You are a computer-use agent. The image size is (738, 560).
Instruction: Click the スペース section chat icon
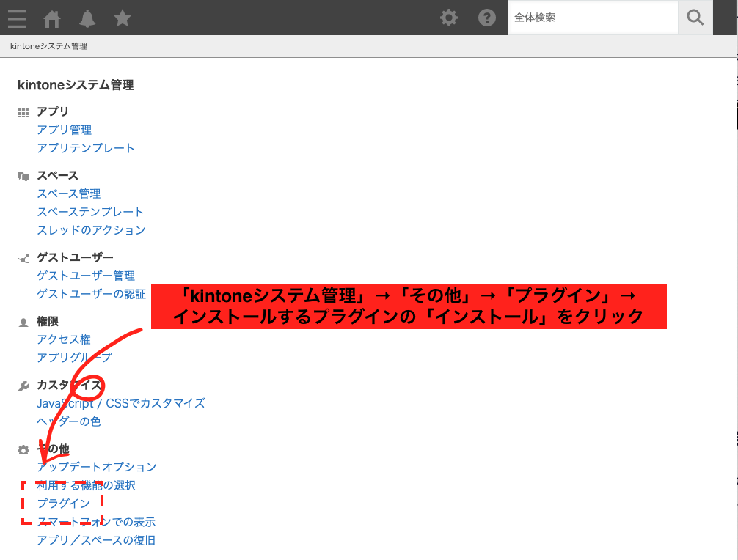[23, 177]
